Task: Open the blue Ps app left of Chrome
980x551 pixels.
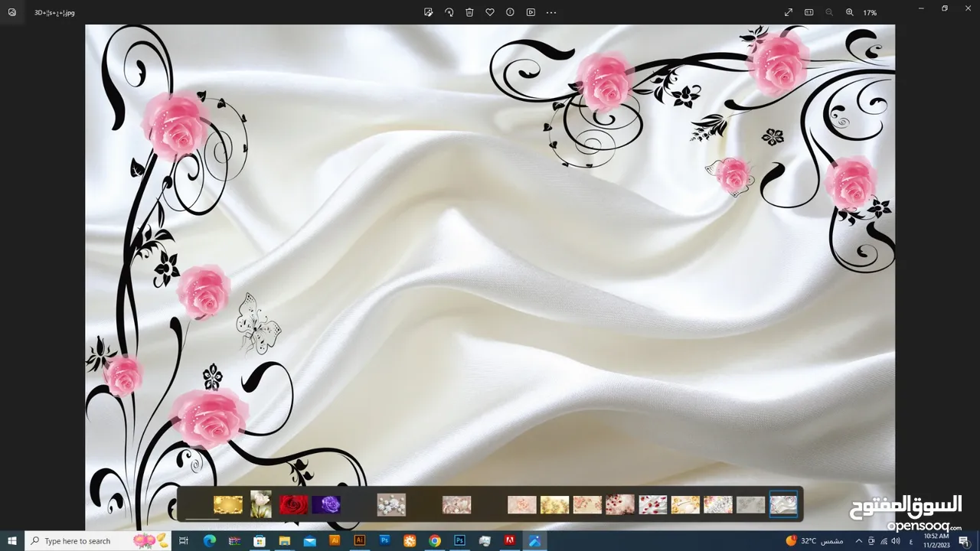Action: click(384, 541)
